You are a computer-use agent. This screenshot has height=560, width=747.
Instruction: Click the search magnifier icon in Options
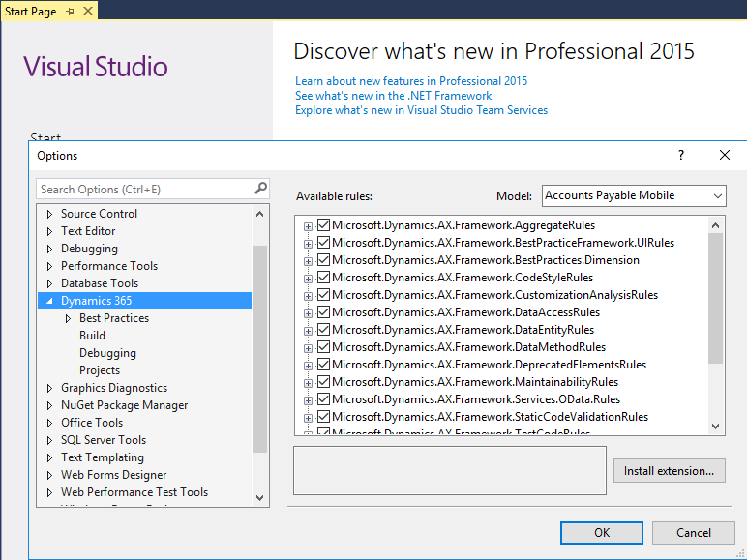click(260, 189)
